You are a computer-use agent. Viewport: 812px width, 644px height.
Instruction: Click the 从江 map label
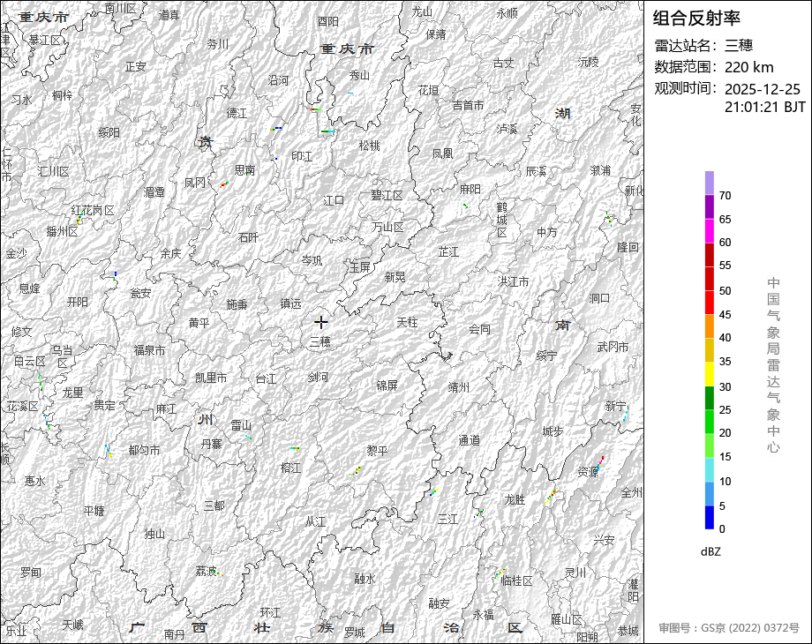click(x=315, y=522)
